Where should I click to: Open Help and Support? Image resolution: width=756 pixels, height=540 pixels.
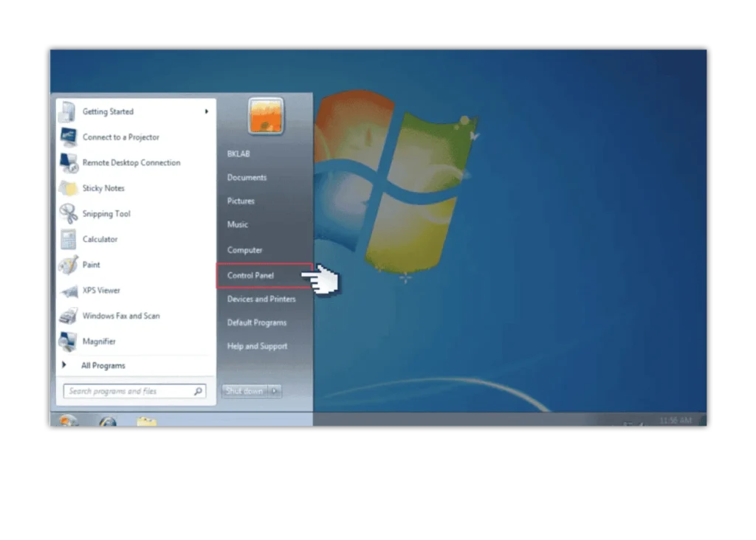[x=257, y=346]
